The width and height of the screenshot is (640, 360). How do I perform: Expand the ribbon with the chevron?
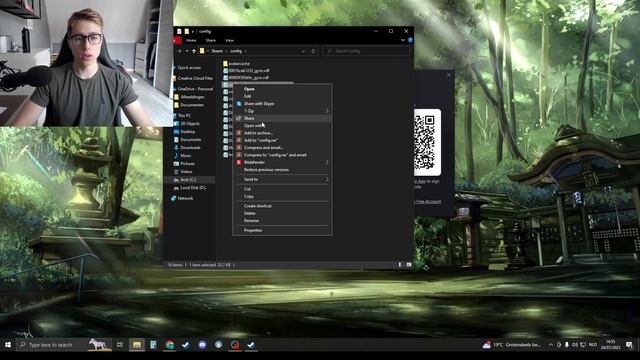coord(402,40)
